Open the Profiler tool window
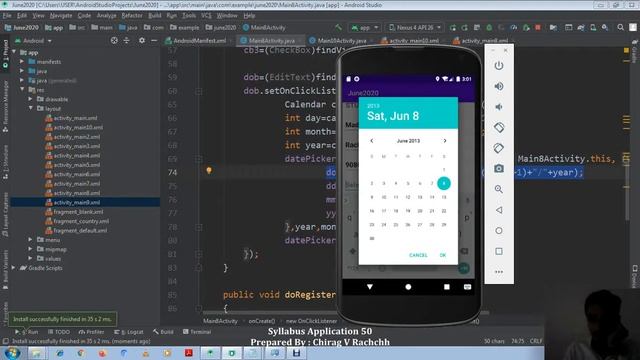 pyautogui.click(x=91, y=332)
